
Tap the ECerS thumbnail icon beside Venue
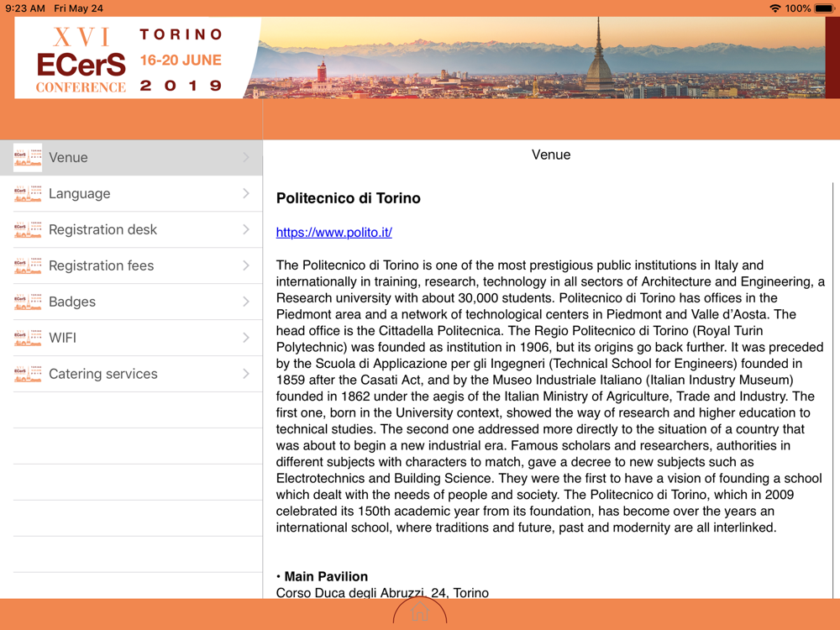28,158
